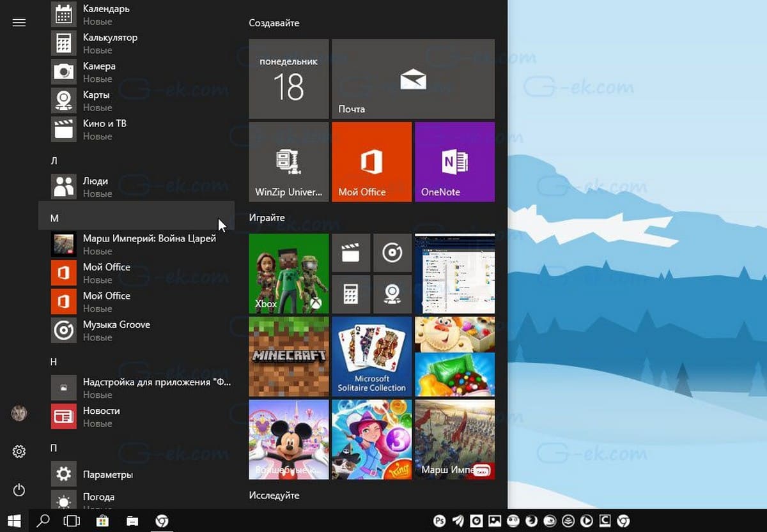This screenshot has width=767, height=532.
Task: Launch the Minecraft tile
Action: pos(288,356)
